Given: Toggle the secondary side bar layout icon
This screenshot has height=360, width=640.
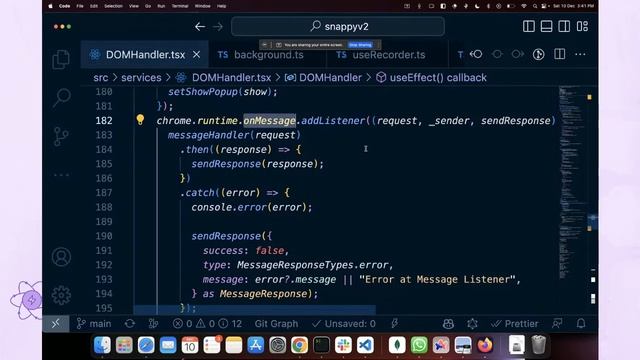Looking at the screenshot, I should coord(564,27).
